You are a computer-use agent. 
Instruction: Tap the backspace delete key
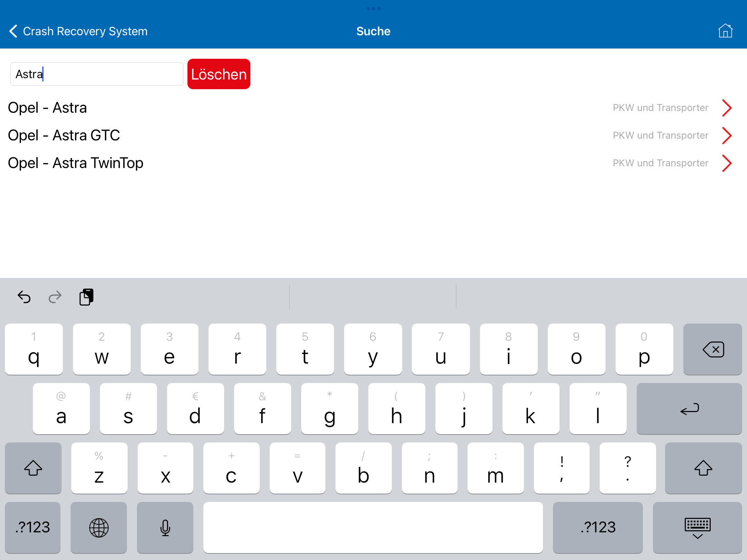713,349
